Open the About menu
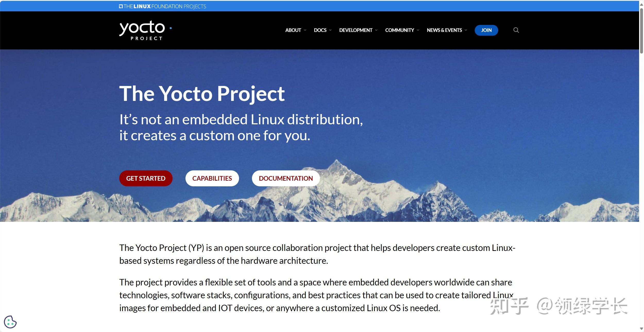 tap(293, 30)
